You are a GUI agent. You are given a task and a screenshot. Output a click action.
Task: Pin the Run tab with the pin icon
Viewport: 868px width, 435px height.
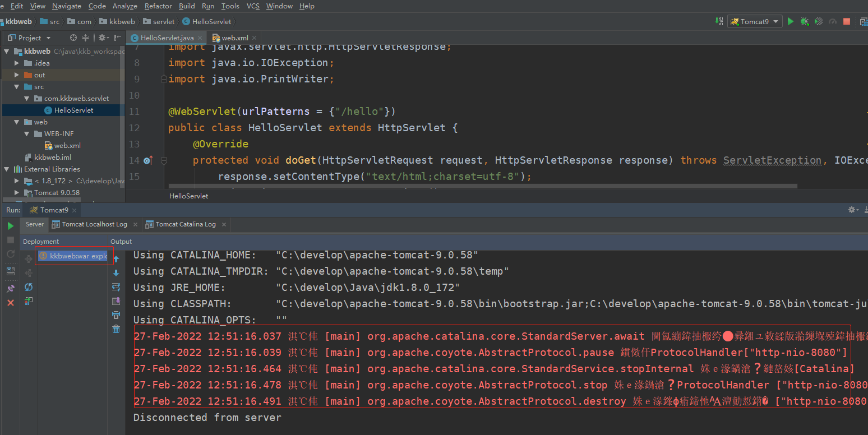[11, 289]
